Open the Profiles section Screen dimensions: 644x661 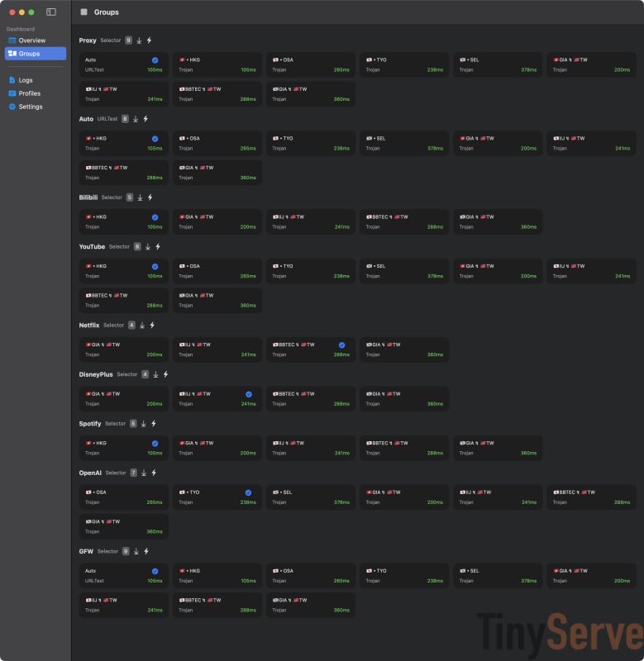(x=29, y=93)
